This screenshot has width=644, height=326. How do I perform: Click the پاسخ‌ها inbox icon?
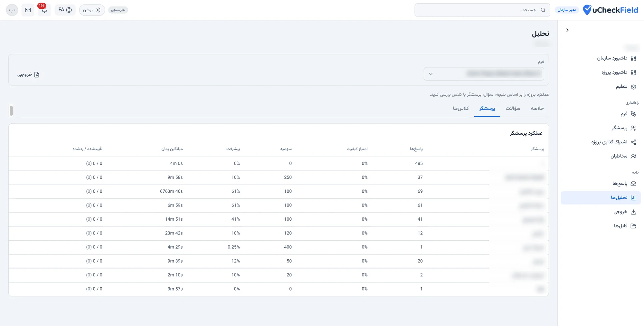(633, 184)
